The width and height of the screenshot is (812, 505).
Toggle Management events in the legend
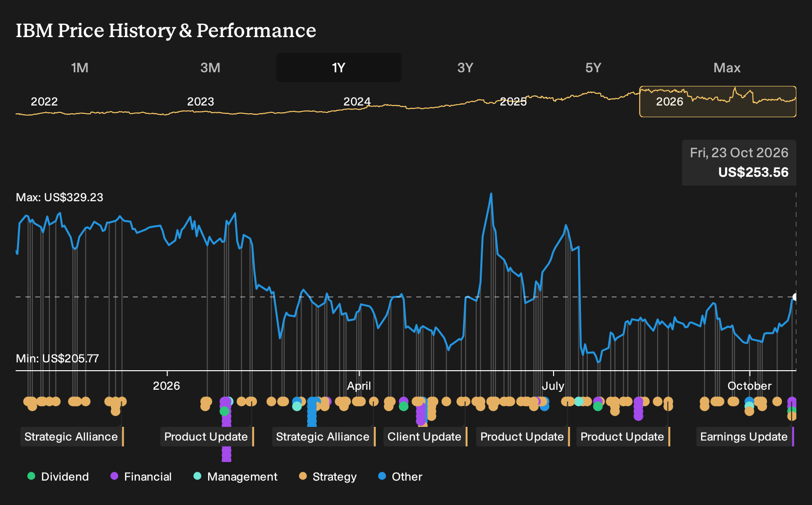coord(235,477)
